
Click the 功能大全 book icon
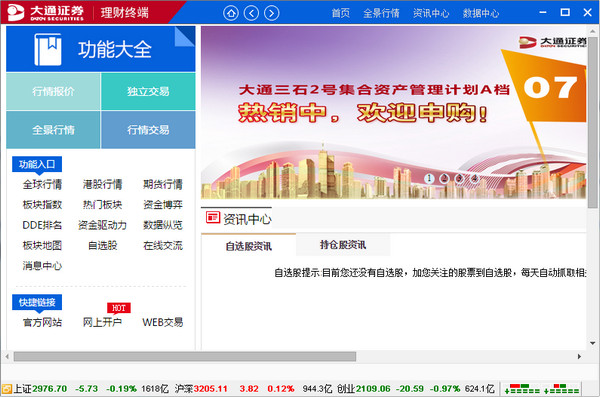(48, 49)
